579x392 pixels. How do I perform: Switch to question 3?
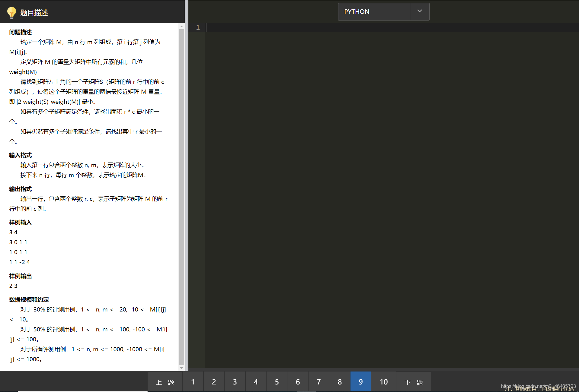[x=235, y=382]
